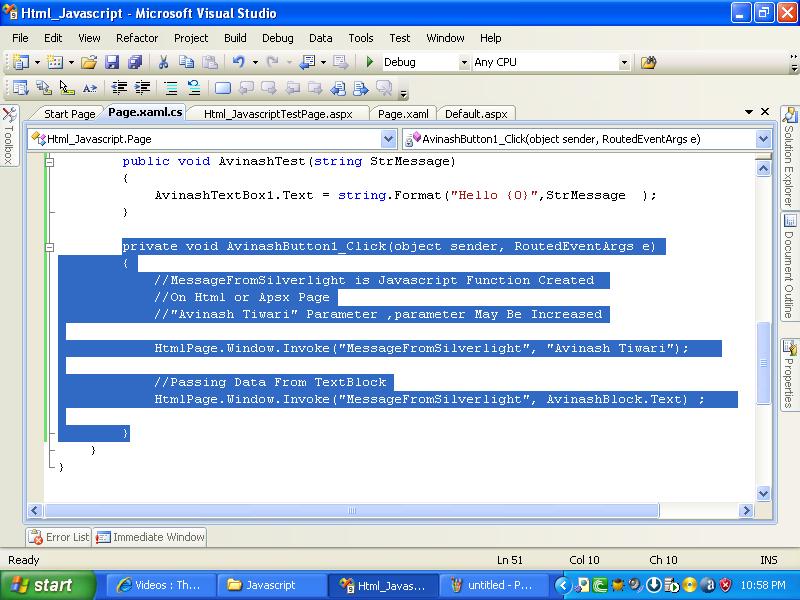Switch to the untitled Paint taskbar item
Image resolution: width=800 pixels, height=600 pixels.
click(493, 585)
